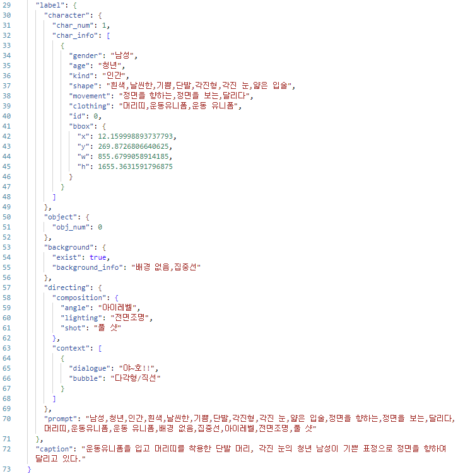Image resolution: width=458 pixels, height=476 pixels.
Task: Click the age value "청년"
Action: click(x=110, y=66)
